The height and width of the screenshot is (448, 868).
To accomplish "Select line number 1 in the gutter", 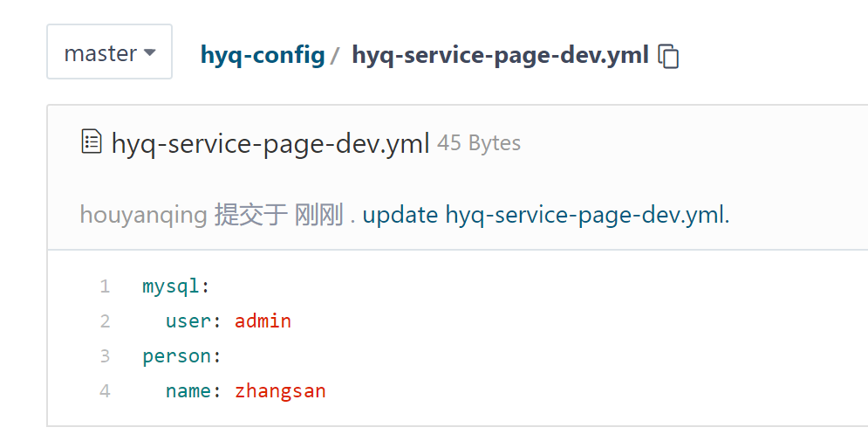I will [x=105, y=286].
